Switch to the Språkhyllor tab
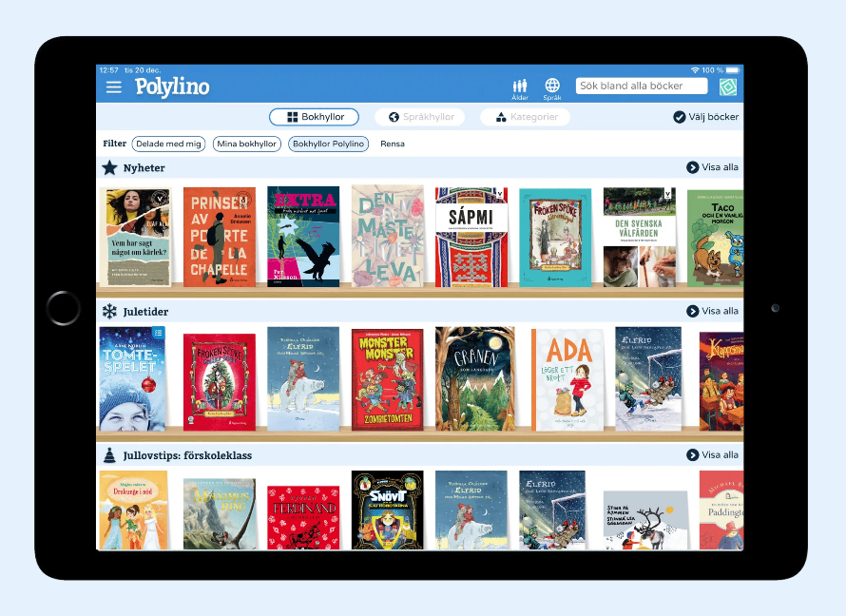Screen dimensions: 846x616 click(x=420, y=117)
